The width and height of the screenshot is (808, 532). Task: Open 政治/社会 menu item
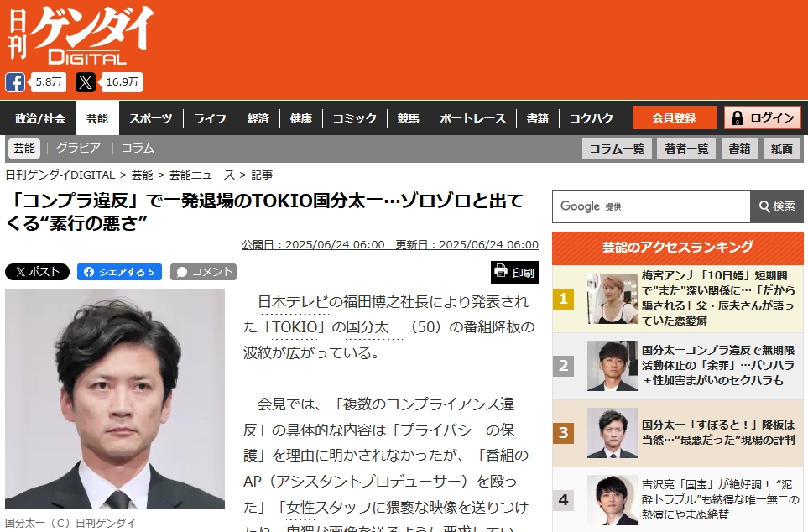[x=40, y=118]
